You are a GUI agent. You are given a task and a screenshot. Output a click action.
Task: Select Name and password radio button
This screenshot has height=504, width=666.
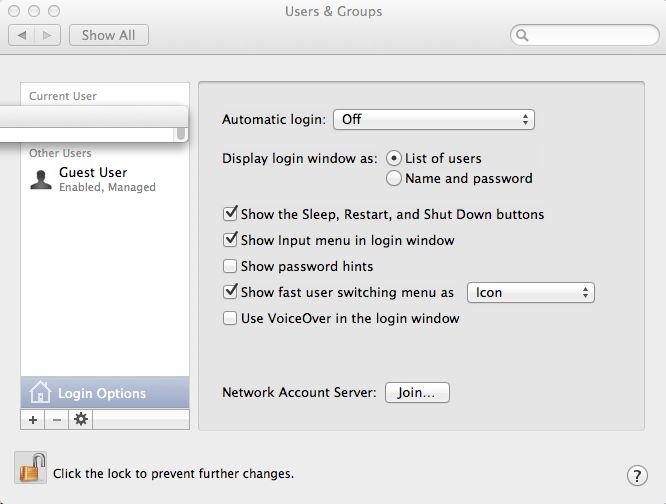(394, 178)
